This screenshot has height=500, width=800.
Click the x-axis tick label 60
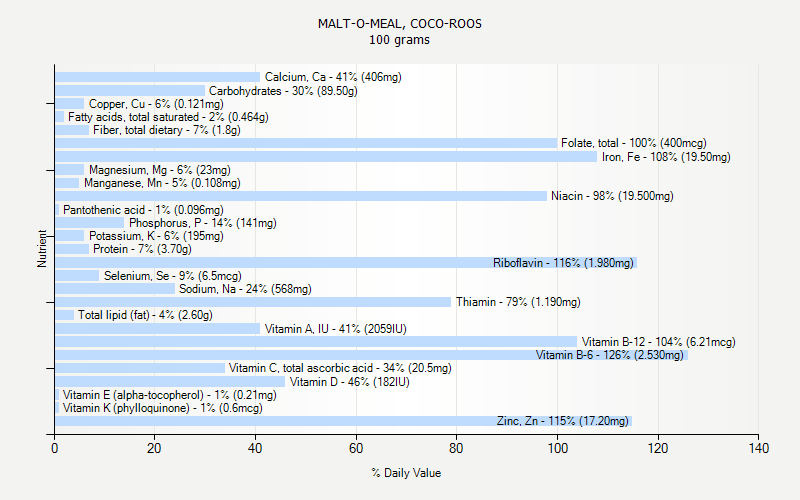pos(356,448)
